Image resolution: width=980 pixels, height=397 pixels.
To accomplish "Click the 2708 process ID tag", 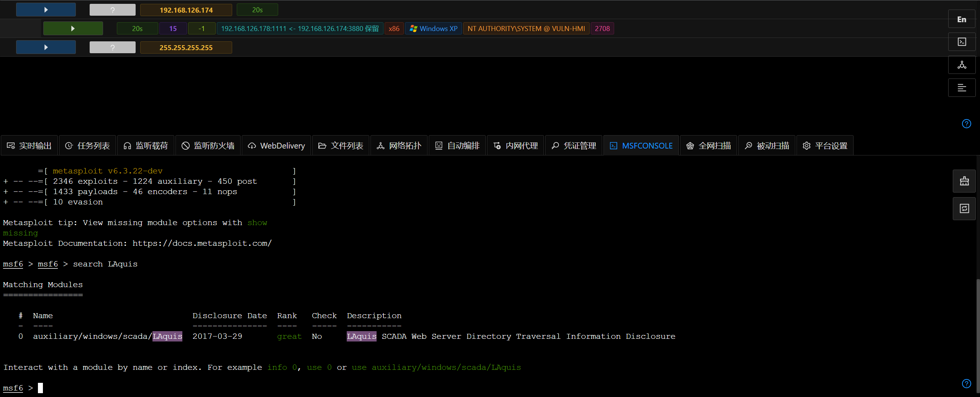I will point(602,29).
